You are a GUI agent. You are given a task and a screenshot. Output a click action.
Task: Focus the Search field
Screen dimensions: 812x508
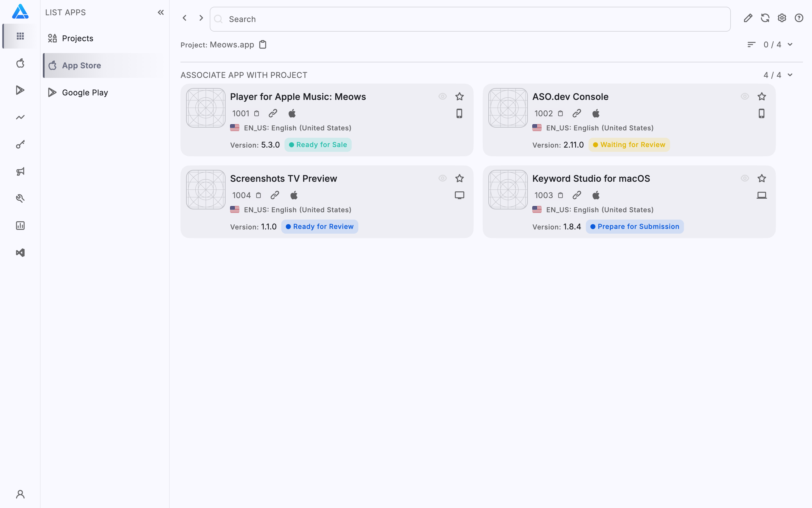(x=470, y=19)
